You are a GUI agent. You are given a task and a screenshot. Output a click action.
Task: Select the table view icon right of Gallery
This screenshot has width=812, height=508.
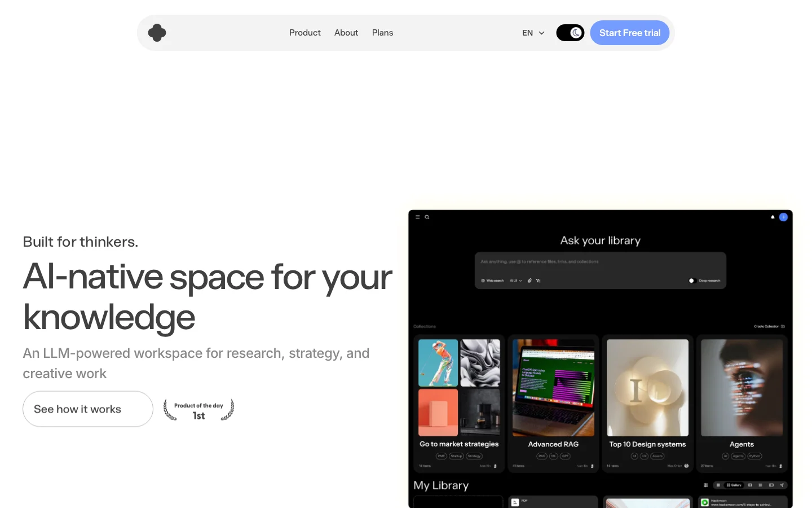click(750, 485)
